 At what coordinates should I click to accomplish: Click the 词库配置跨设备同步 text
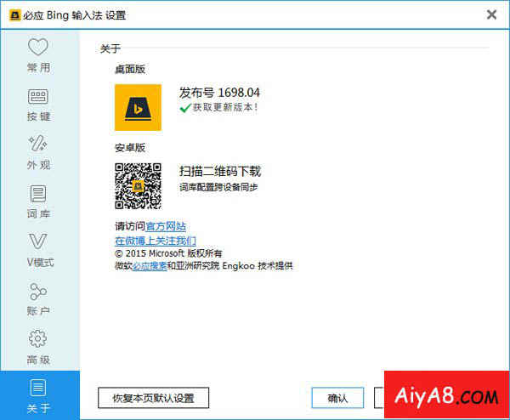(x=218, y=187)
